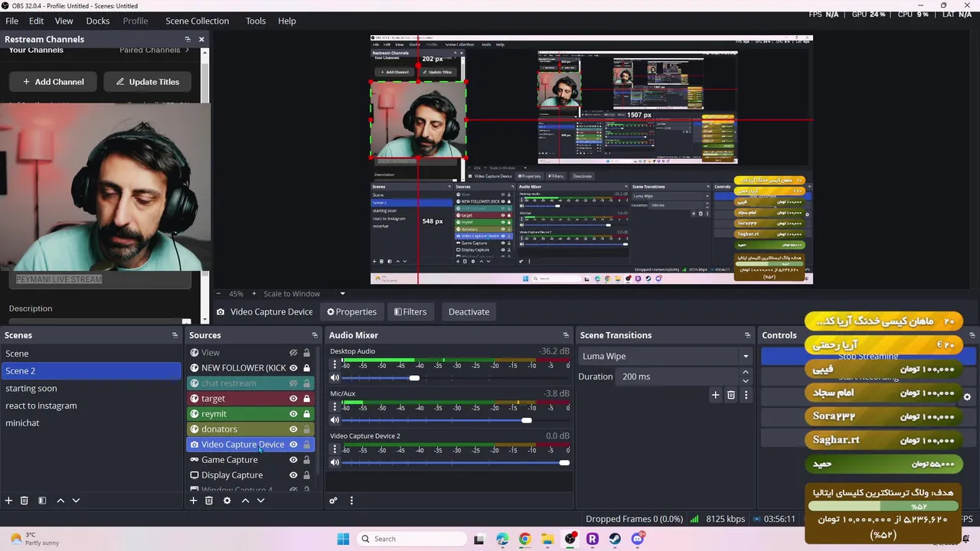Open scene filters icon in Scenes toolbar
This screenshot has height=551, width=980.
pyautogui.click(x=42, y=500)
